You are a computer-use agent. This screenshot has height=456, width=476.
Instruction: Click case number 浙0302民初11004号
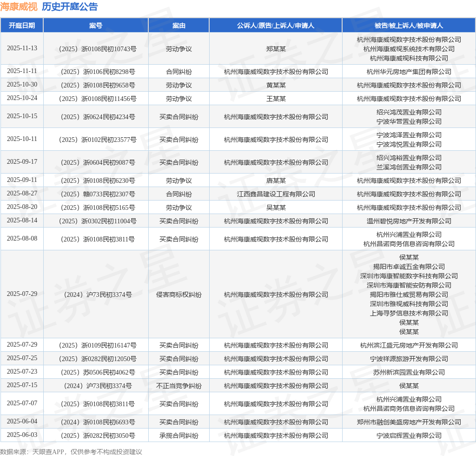(98, 221)
